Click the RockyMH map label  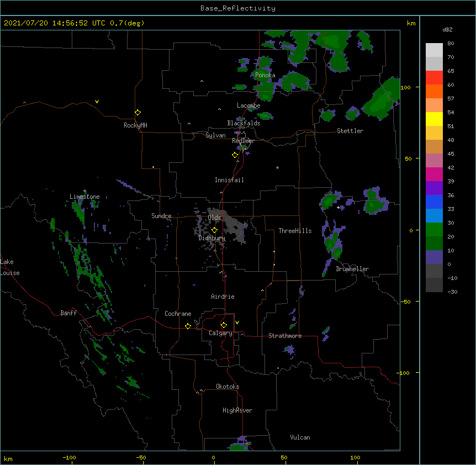tap(135, 125)
